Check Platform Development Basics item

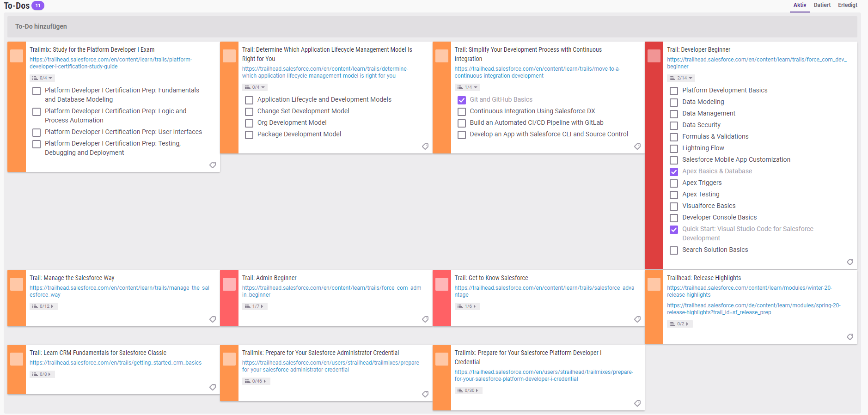point(674,91)
